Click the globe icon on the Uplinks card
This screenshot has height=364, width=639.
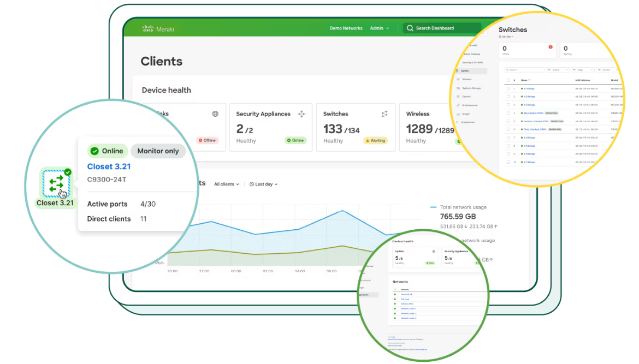(x=215, y=114)
